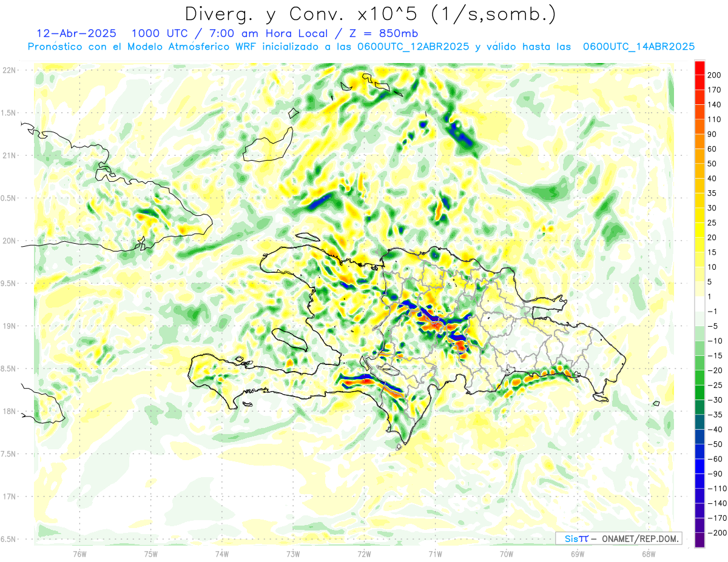
Task: Click the latitude label 9.5N
Action: point(9,283)
